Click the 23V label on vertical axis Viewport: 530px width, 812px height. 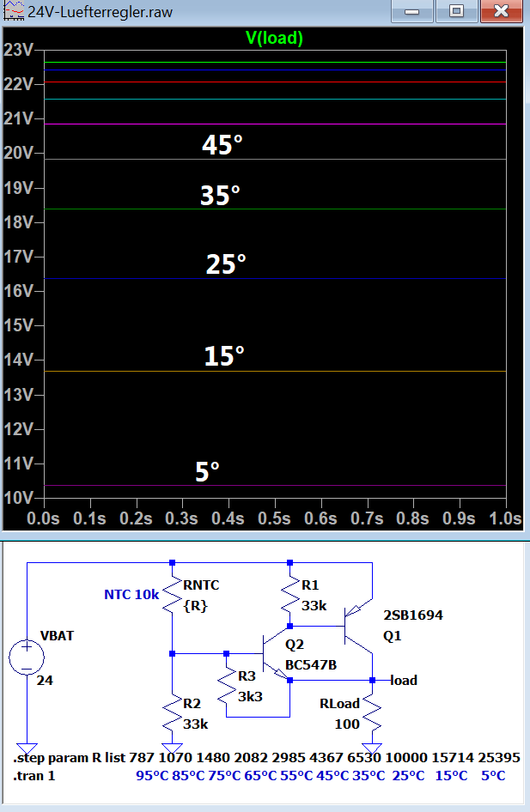[x=18, y=50]
